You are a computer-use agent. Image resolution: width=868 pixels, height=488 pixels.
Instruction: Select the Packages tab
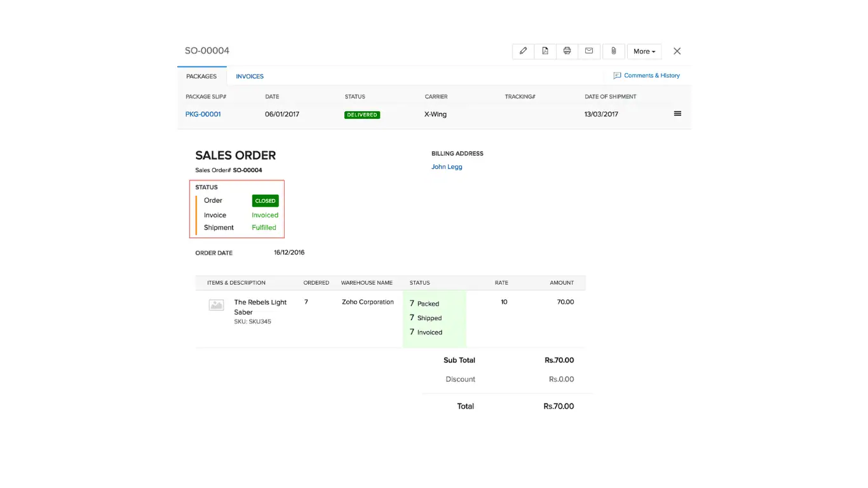(x=201, y=76)
